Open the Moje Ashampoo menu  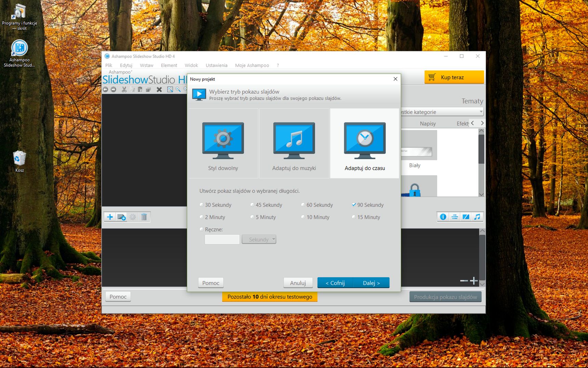pos(252,65)
